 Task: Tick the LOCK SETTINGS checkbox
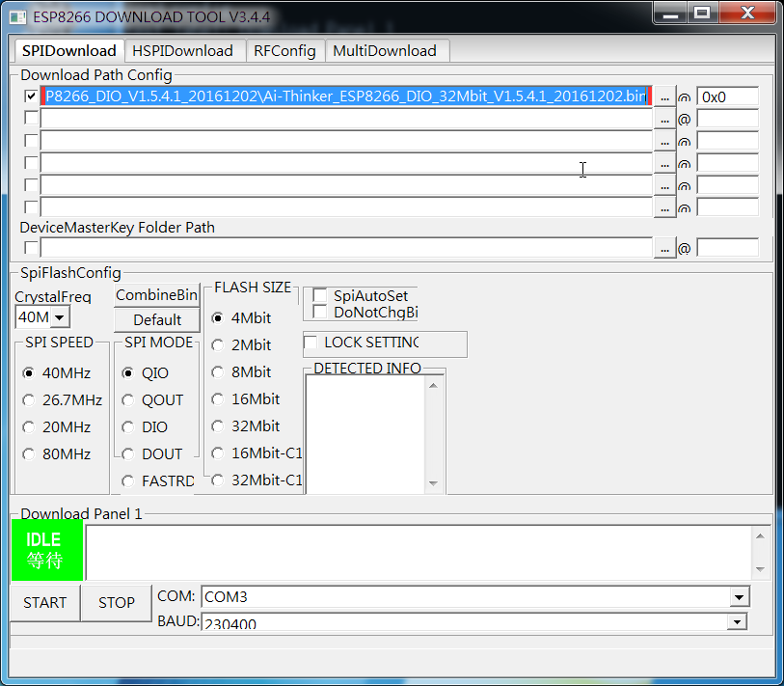point(311,343)
